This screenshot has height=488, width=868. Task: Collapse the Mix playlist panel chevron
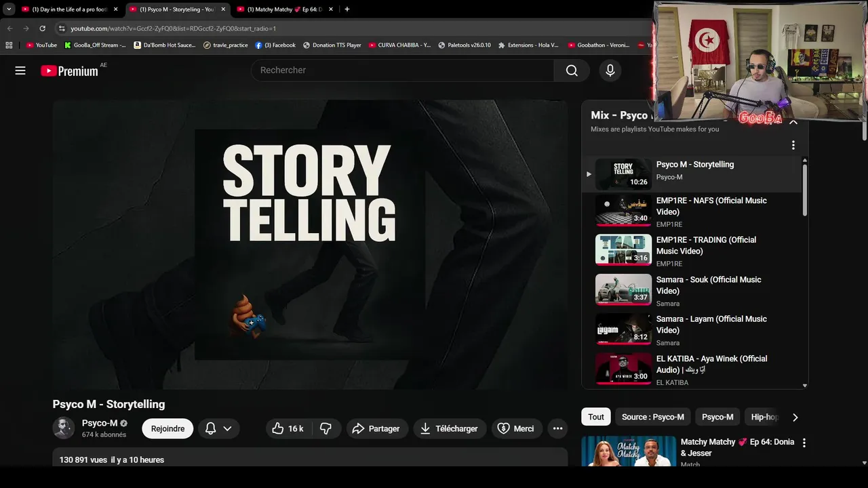tap(793, 122)
